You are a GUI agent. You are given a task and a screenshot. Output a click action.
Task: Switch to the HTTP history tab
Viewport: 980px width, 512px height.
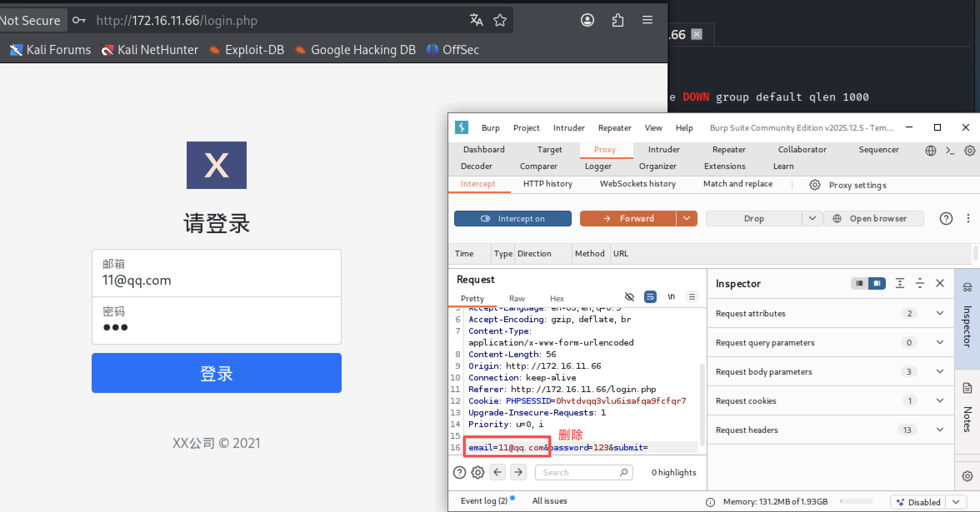(x=547, y=184)
